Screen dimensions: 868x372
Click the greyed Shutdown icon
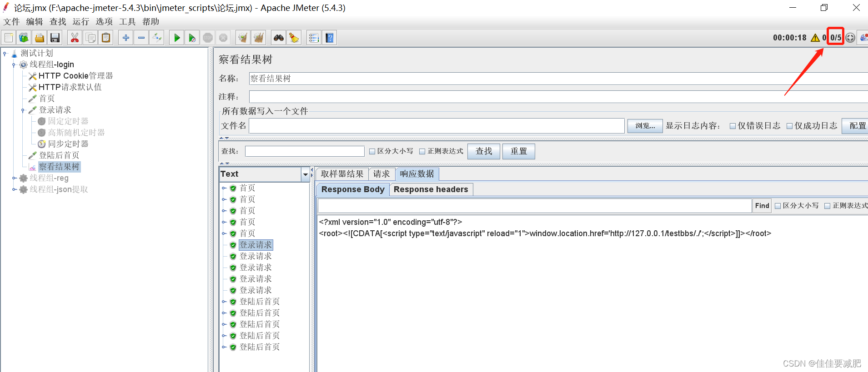point(223,38)
